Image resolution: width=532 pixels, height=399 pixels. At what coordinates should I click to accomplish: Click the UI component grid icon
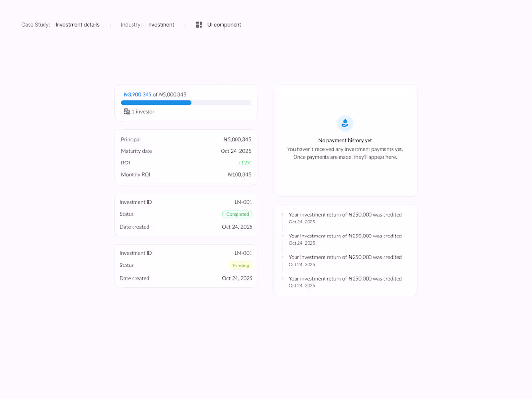[199, 24]
